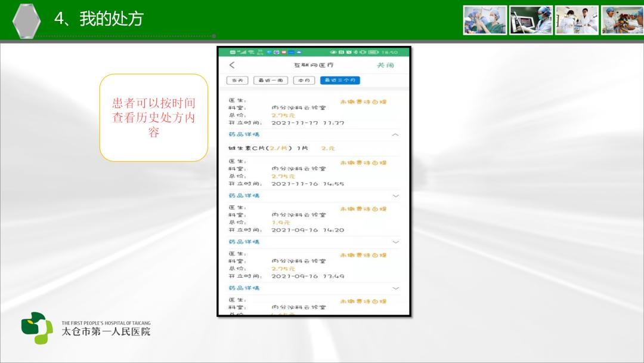
Task: Choose the 本月 time filter
Action: pyautogui.click(x=304, y=81)
